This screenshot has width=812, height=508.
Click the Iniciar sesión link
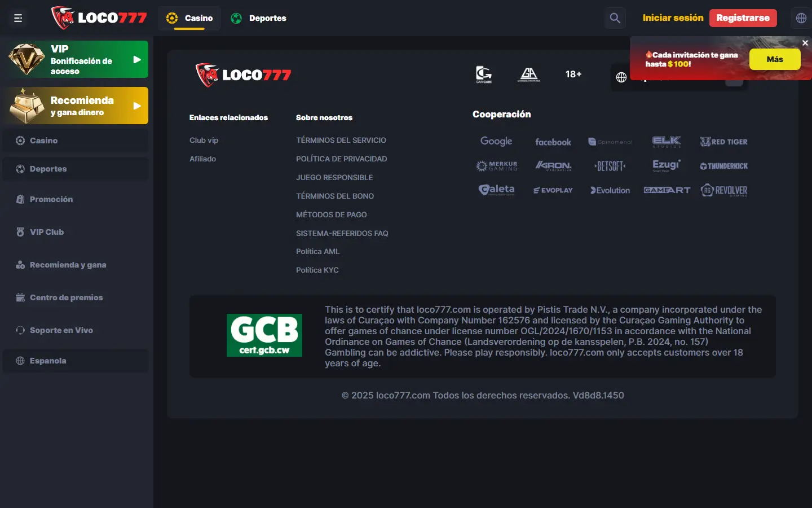click(673, 18)
